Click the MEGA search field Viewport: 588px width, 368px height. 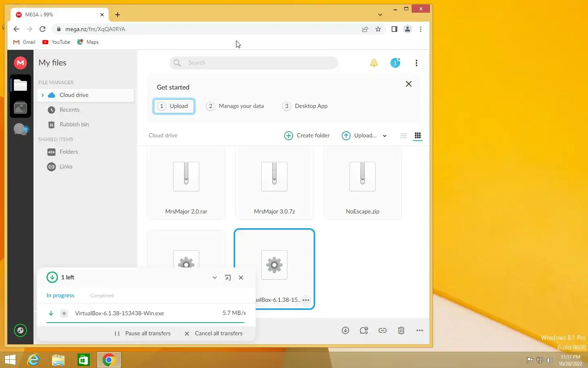(x=254, y=63)
